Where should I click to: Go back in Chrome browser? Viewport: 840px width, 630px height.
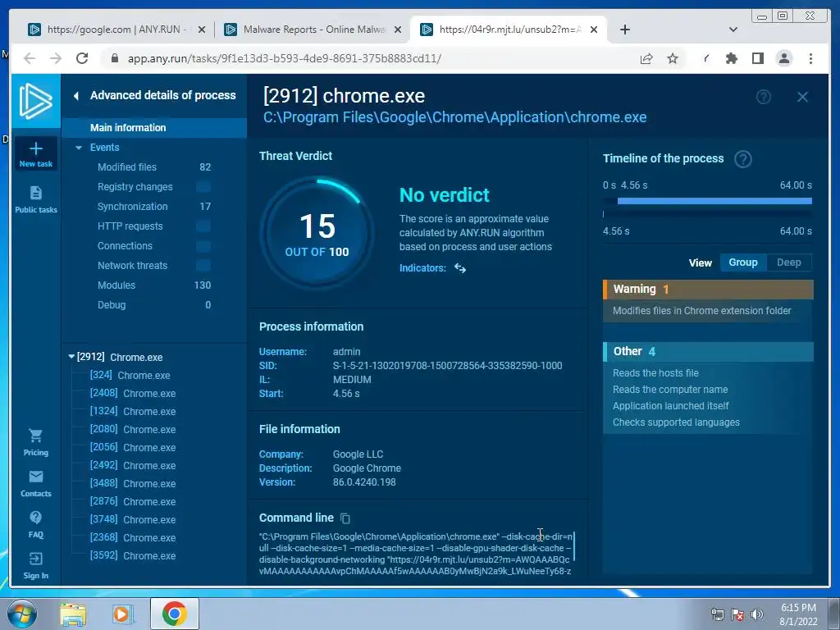tap(30, 58)
